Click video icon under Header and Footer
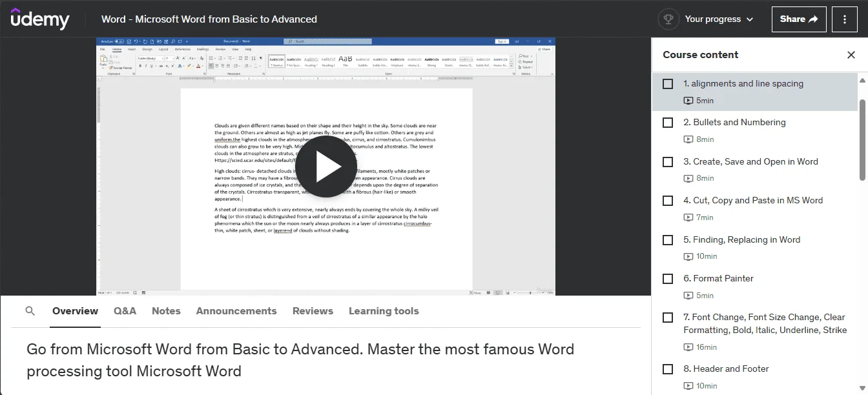Screen dimensions: 868x395 pyautogui.click(x=688, y=386)
